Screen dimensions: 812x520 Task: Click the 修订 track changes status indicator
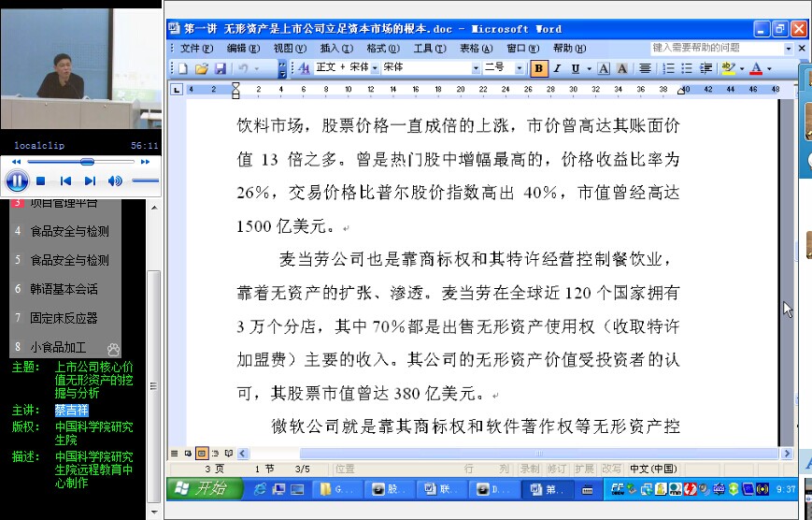pyautogui.click(x=557, y=469)
